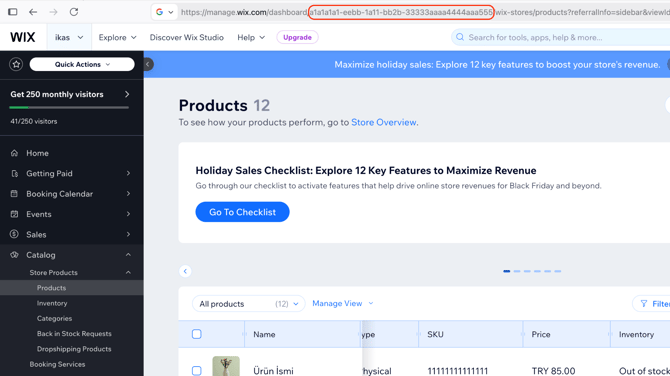Open Getting Paid in the sidebar
The height and width of the screenshot is (376, 670).
click(49, 173)
